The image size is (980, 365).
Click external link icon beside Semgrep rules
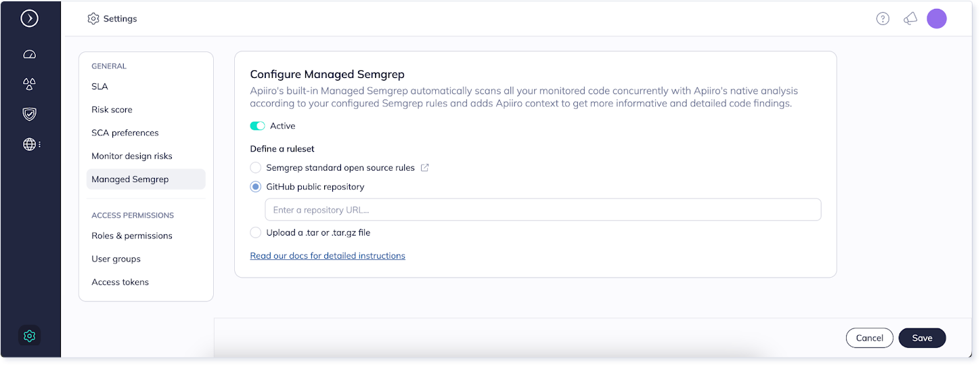425,168
